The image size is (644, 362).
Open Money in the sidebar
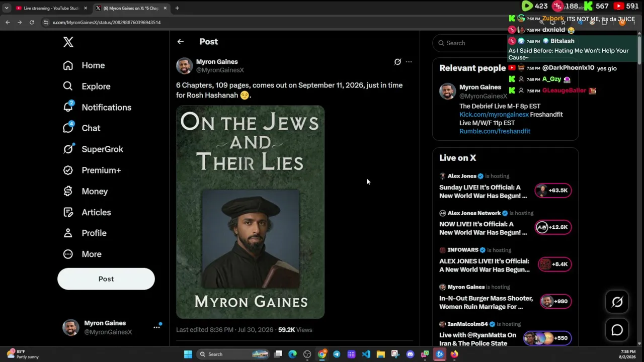[86, 192]
